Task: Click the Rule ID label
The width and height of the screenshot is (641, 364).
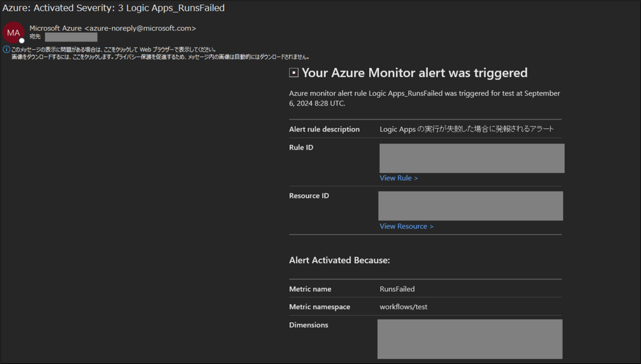Action: pyautogui.click(x=301, y=147)
